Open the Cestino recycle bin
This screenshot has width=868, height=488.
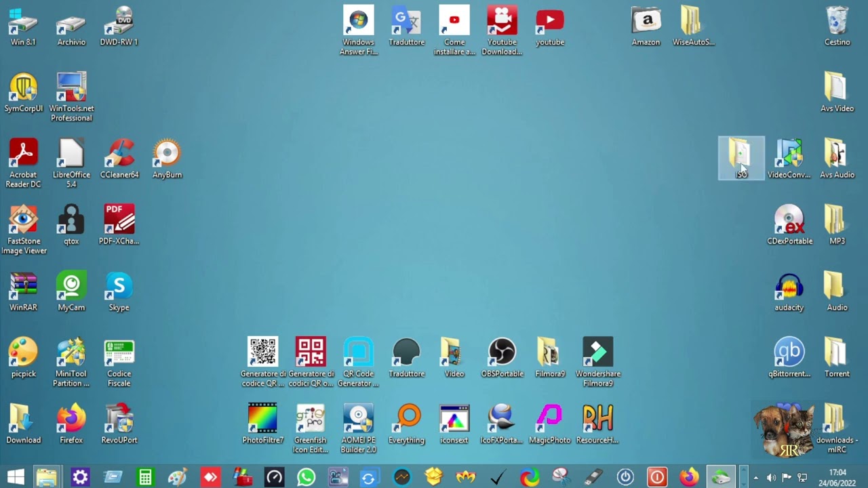[x=837, y=26]
